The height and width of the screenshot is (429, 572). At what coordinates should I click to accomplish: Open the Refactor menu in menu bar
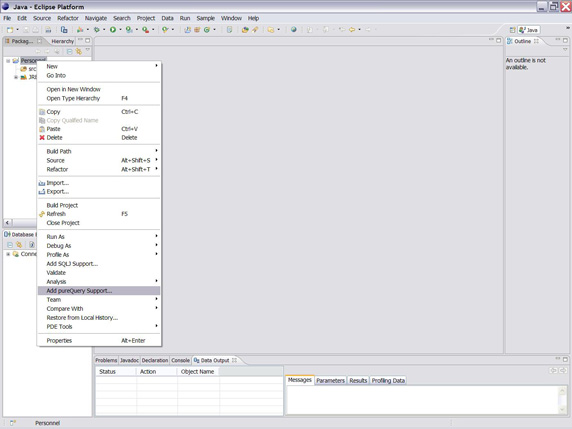[67, 18]
